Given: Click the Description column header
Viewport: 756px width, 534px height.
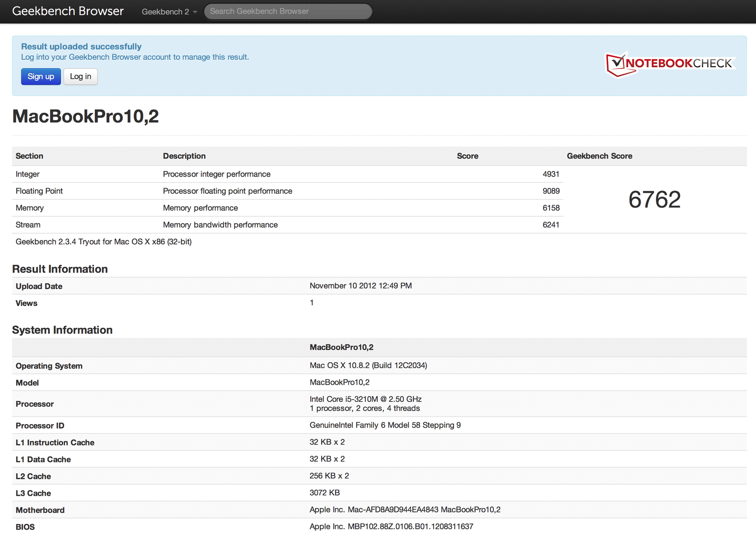Looking at the screenshot, I should (184, 156).
